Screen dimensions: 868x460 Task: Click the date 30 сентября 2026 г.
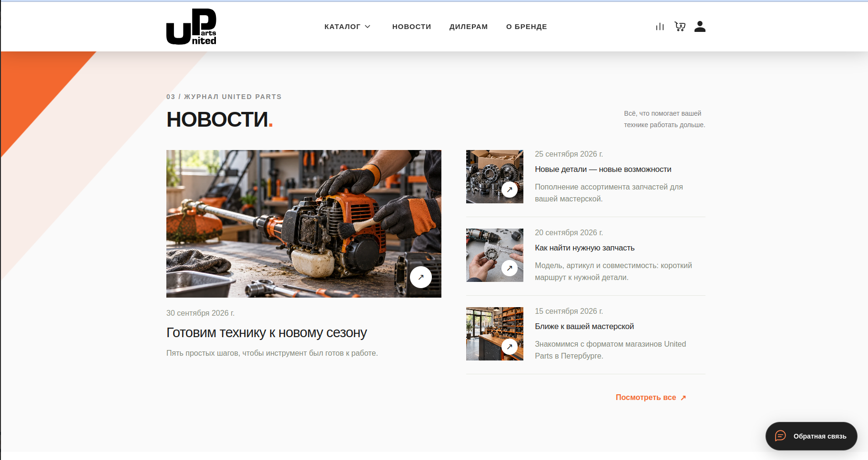click(200, 313)
